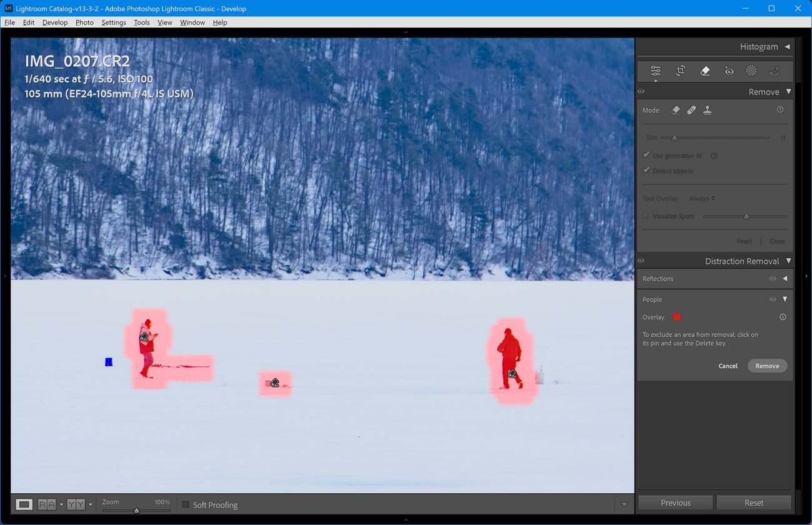The height and width of the screenshot is (525, 812).
Task: Switch to Clone mode with the stamp icon
Action: point(707,110)
